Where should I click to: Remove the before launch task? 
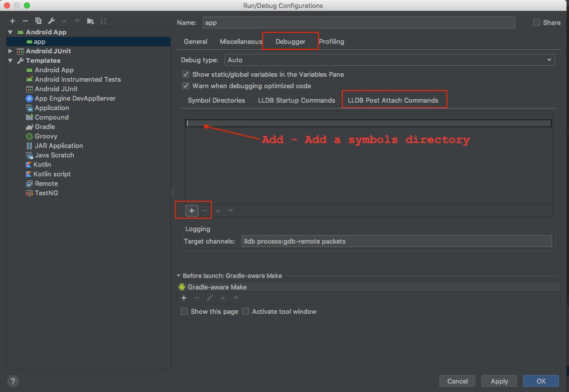(x=197, y=298)
